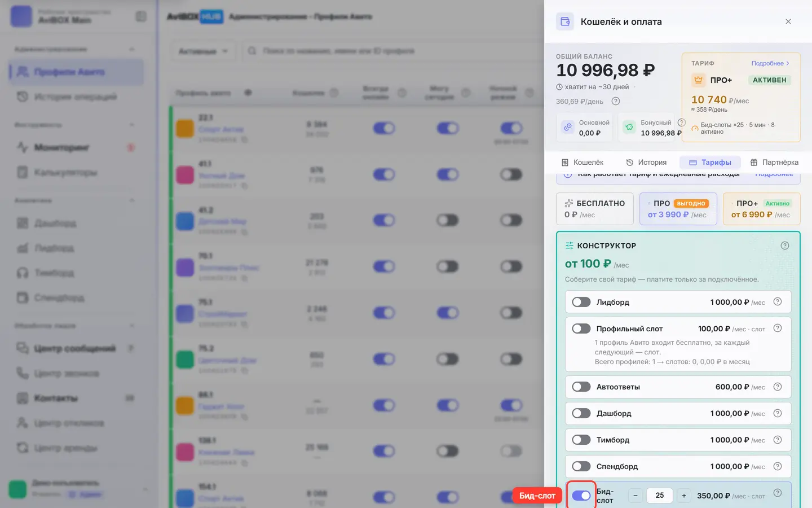Open Контакты in the left sidebar

[76, 398]
